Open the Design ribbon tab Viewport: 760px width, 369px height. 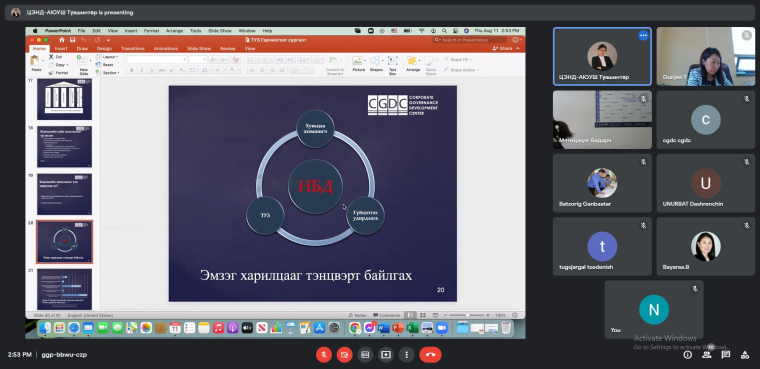click(104, 48)
